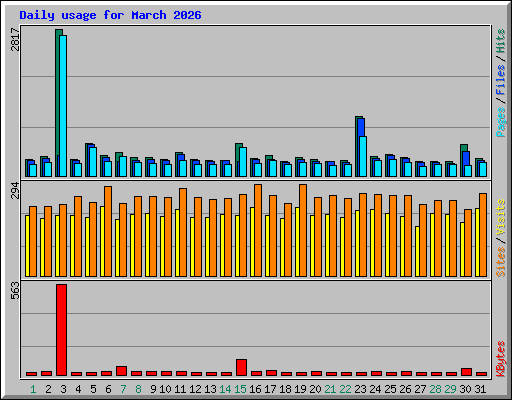
Task: Click the Hits legend label
Action: pos(500,41)
